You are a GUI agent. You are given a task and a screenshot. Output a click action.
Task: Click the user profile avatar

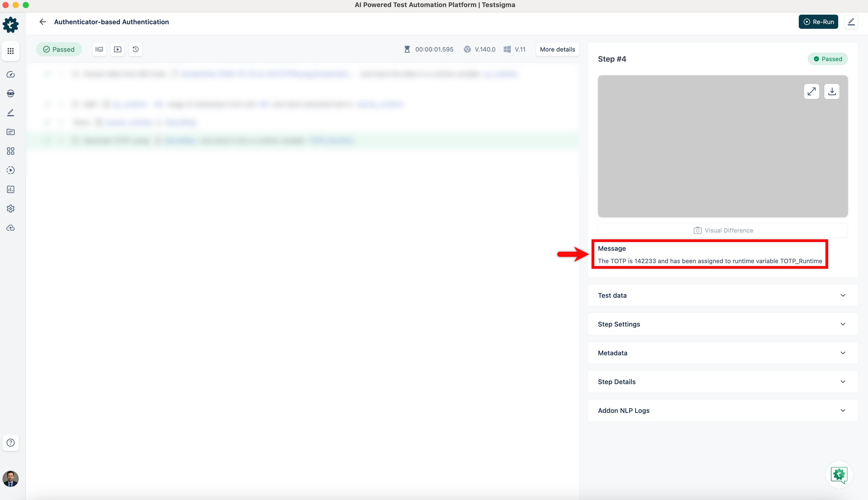(11, 479)
